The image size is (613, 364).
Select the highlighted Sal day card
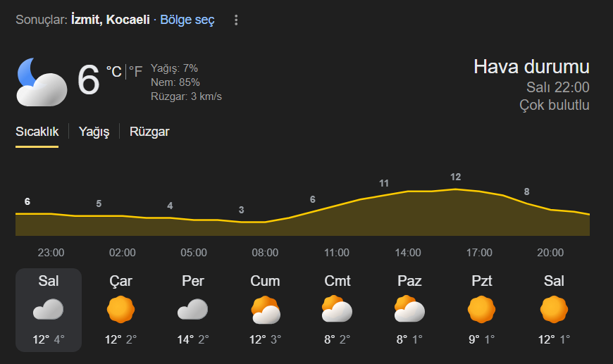coord(49,310)
